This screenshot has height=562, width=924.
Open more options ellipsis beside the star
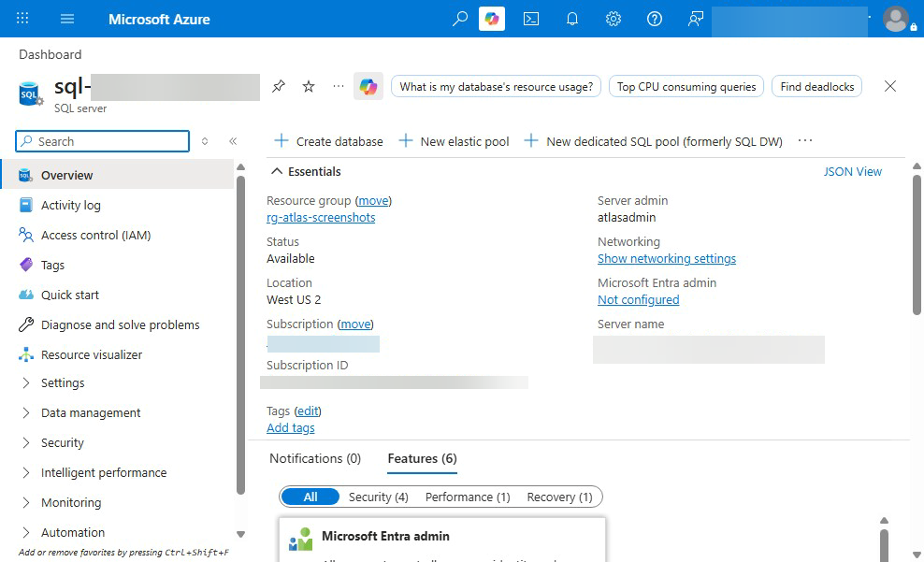click(339, 86)
